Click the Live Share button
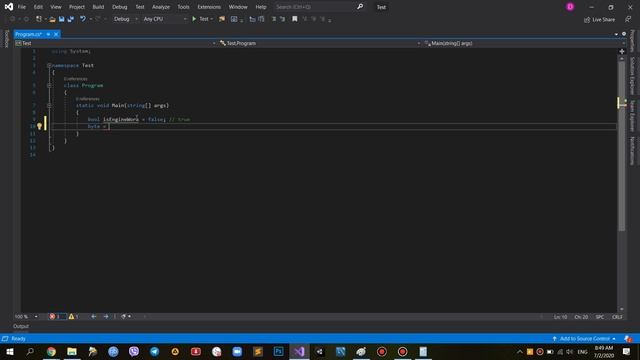Screen dimensions: 640x360 [599, 20]
